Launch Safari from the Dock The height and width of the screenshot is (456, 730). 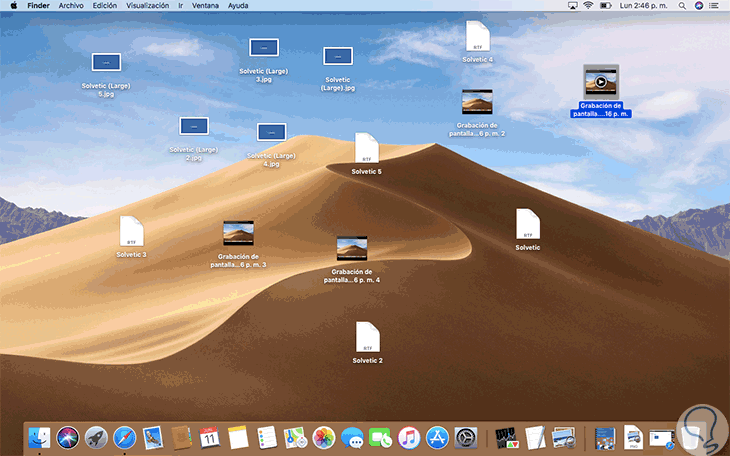coord(124,437)
